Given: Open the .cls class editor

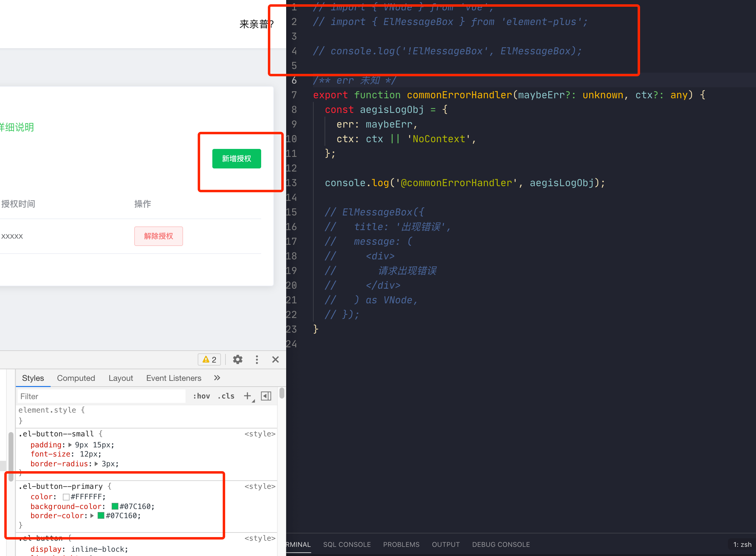Looking at the screenshot, I should coord(226,396).
